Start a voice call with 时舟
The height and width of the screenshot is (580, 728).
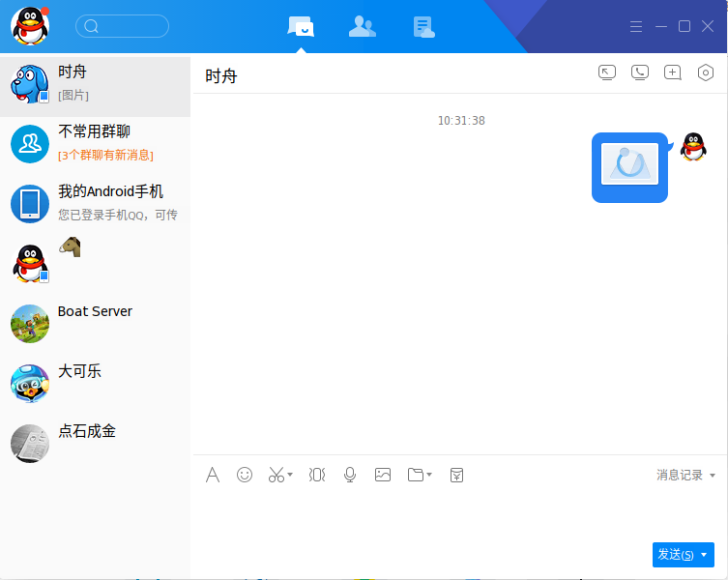[640, 72]
